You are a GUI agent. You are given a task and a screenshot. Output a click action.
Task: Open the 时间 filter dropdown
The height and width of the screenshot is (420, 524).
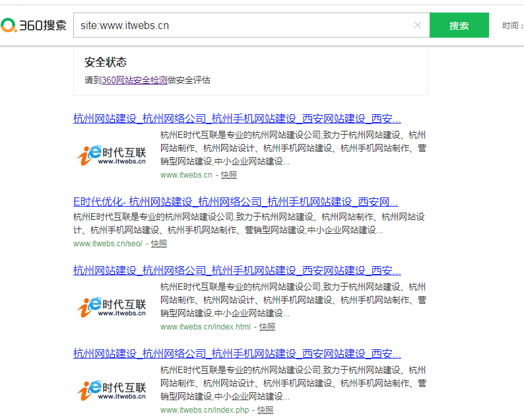pos(512,26)
